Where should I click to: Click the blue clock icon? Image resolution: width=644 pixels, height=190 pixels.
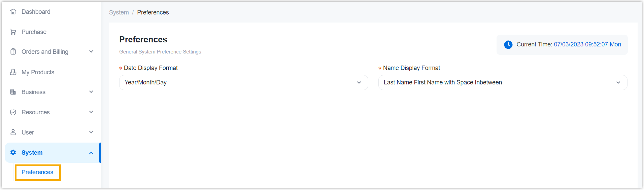point(508,45)
